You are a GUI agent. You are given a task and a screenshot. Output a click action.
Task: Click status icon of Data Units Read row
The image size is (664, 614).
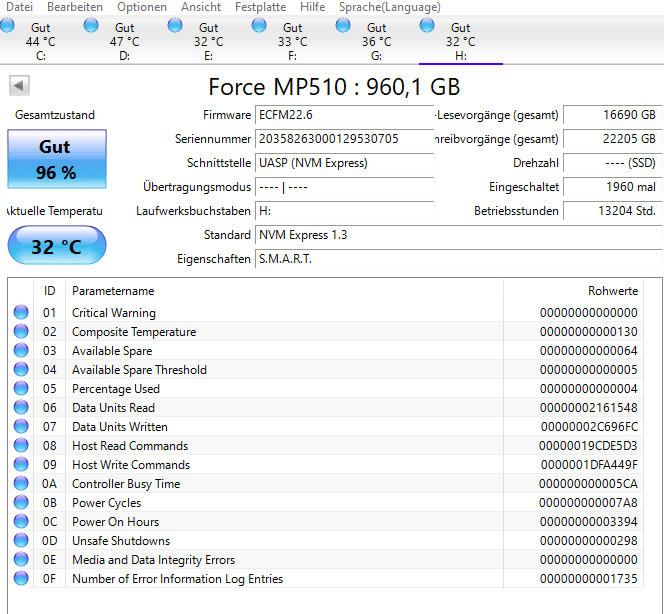click(21, 407)
